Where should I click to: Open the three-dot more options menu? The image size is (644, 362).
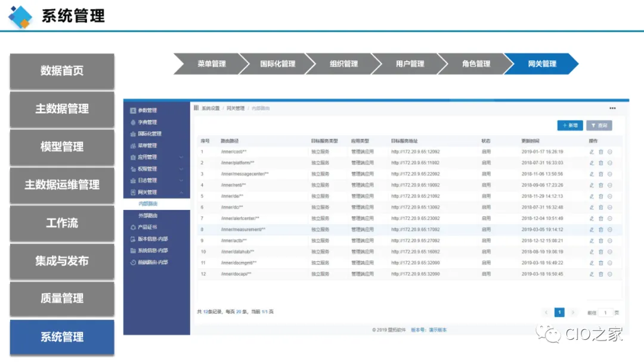tap(612, 108)
